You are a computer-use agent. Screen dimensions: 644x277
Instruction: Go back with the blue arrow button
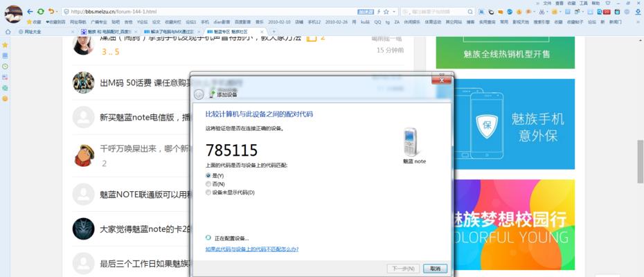coord(30,12)
